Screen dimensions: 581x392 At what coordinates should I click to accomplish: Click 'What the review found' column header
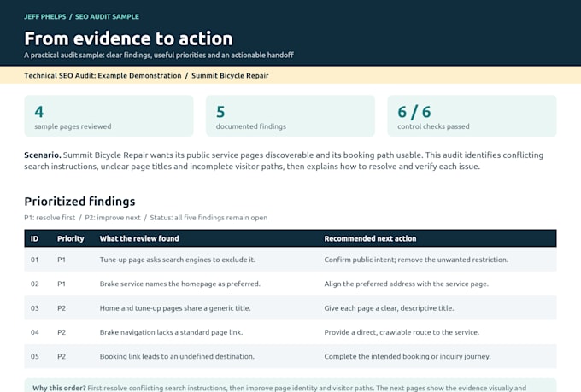coord(139,238)
